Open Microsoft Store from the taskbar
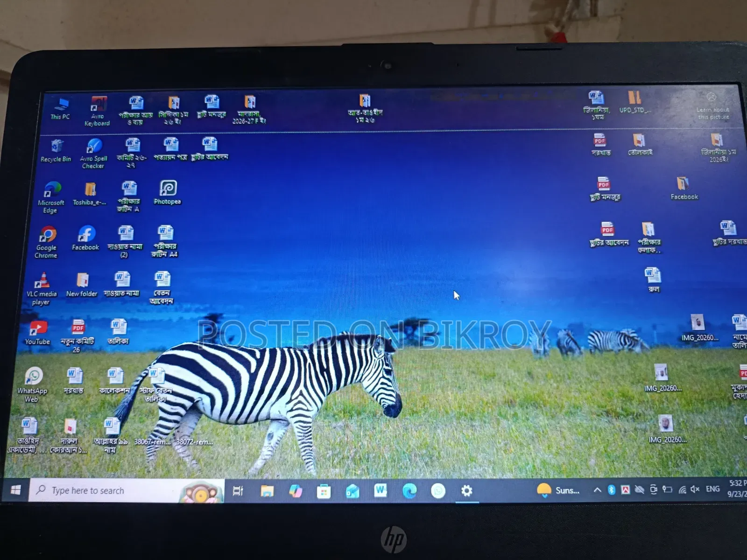This screenshot has width=747, height=560. point(324,491)
